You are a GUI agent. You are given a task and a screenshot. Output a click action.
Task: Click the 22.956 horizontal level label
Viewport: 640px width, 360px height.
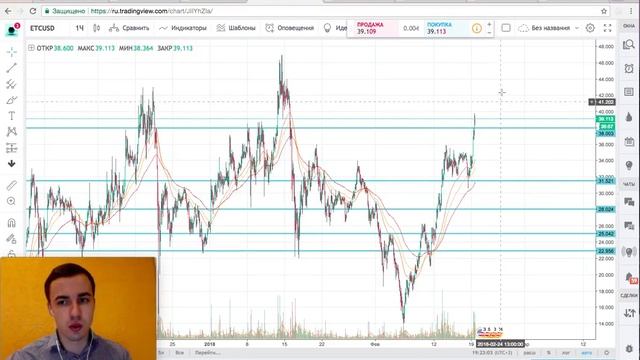pos(606,251)
